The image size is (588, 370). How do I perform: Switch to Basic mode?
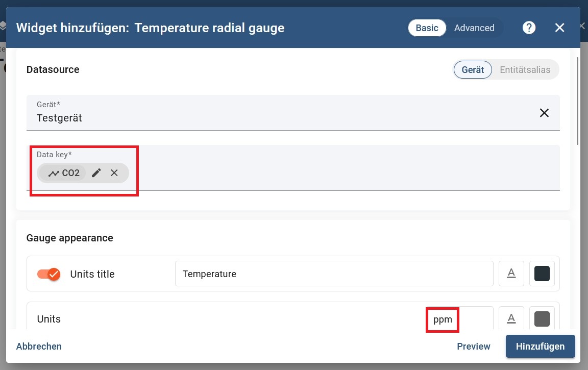pos(427,28)
